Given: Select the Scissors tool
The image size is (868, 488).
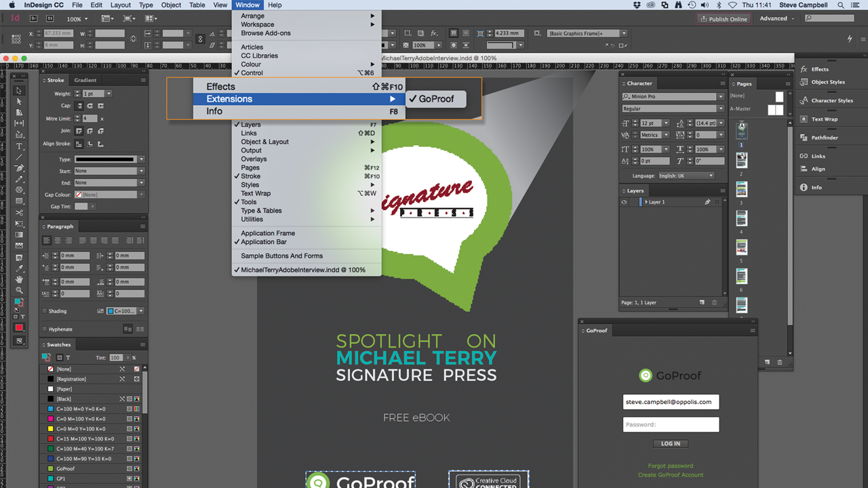Looking at the screenshot, I should tap(19, 213).
